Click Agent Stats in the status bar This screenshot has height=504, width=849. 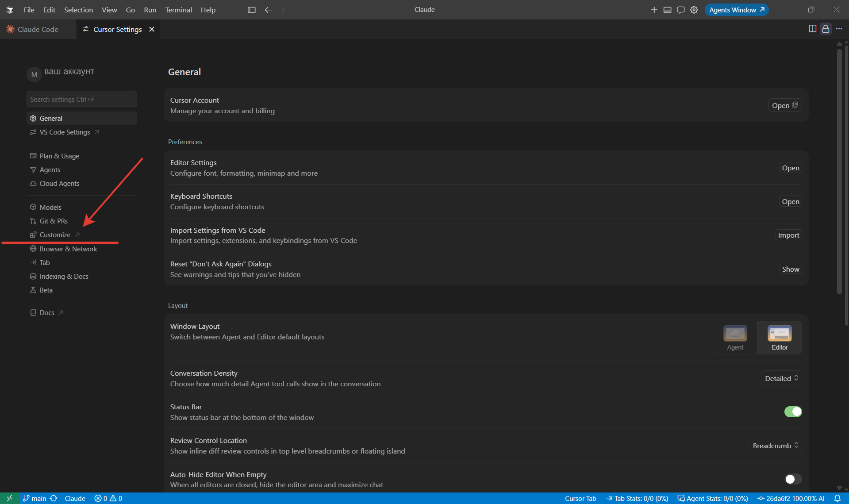713,498
